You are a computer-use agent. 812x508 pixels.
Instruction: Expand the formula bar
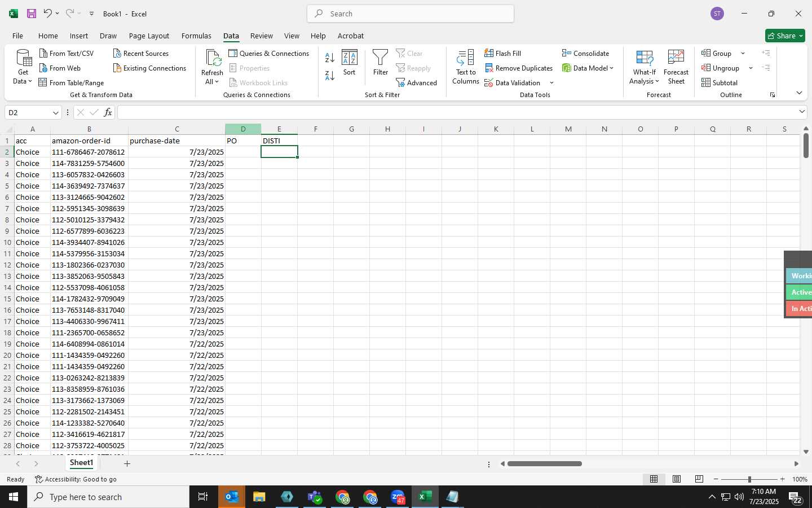[802, 112]
